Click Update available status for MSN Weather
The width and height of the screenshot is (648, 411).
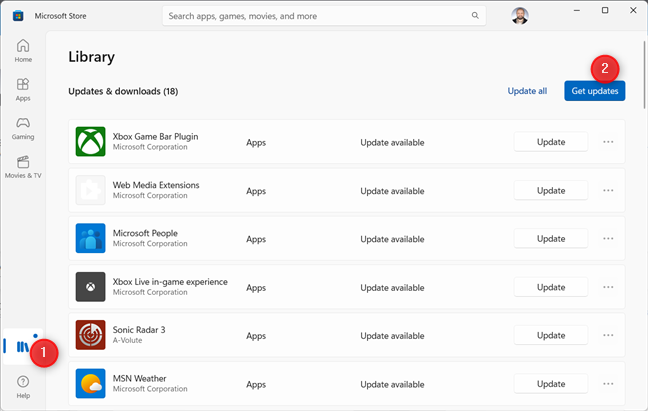pyautogui.click(x=392, y=385)
